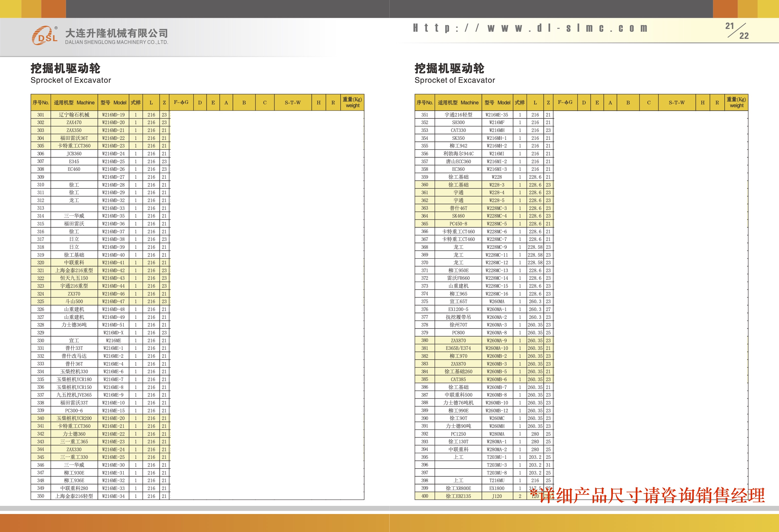The width and height of the screenshot is (779, 532).
Task: Select the E365B/E374 cell
Action: (x=458, y=348)
